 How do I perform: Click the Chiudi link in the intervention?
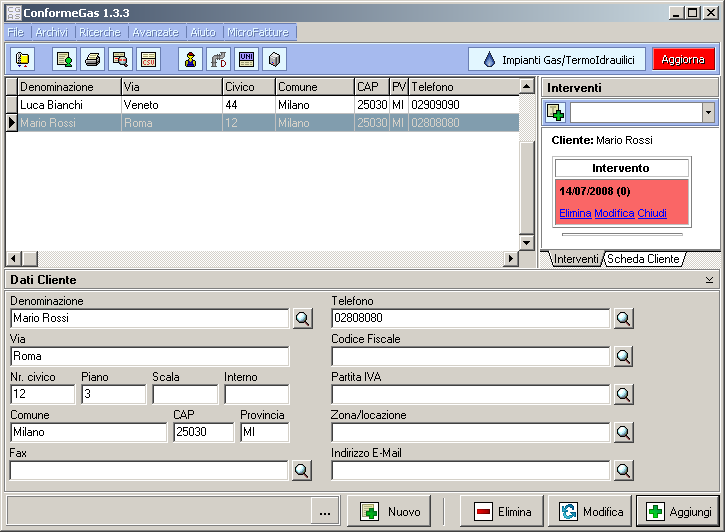[652, 214]
